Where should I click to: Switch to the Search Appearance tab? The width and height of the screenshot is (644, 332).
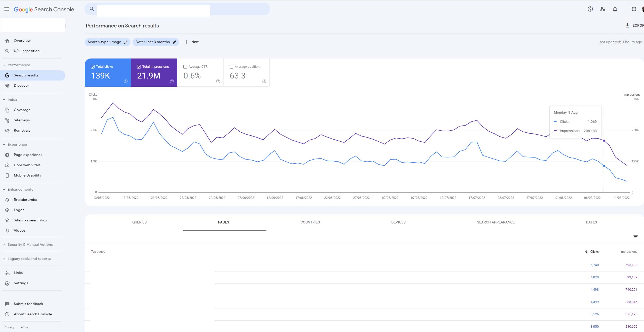tap(496, 222)
